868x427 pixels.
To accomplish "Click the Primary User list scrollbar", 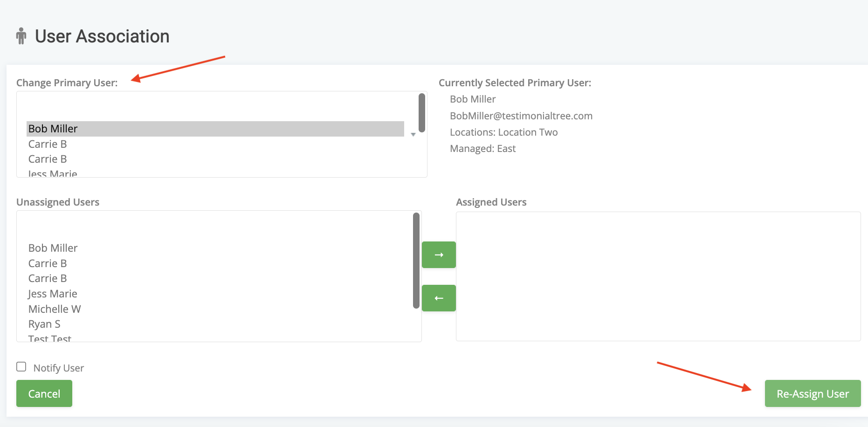I will coord(422,113).
